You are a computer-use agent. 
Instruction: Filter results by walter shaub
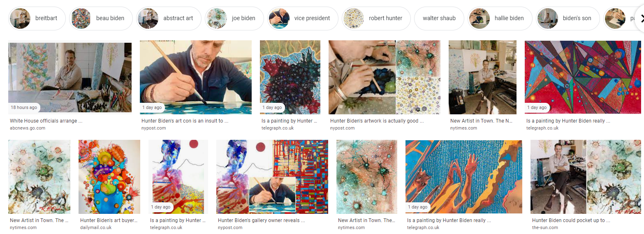tap(439, 19)
